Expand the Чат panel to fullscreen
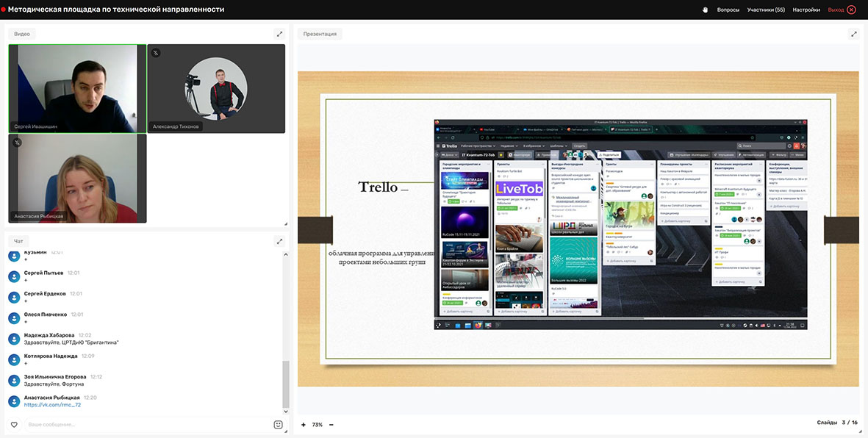Image resolution: width=868 pixels, height=438 pixels. tap(279, 241)
